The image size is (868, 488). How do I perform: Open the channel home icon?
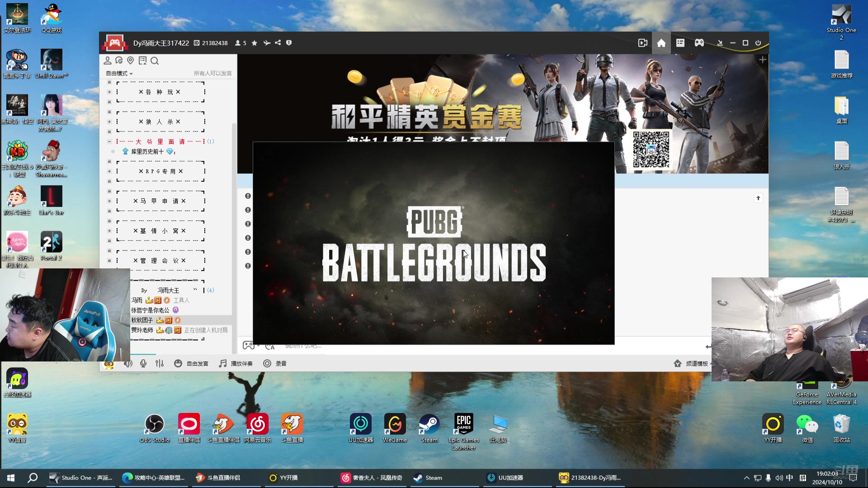(661, 43)
